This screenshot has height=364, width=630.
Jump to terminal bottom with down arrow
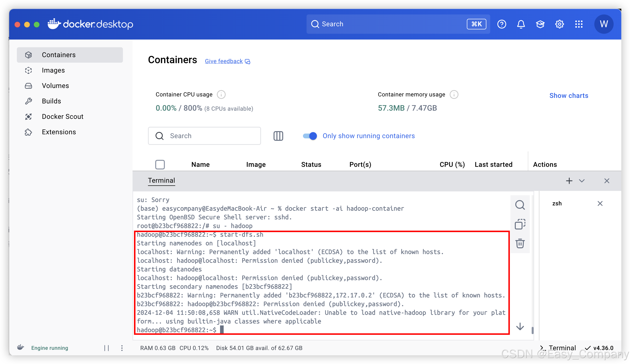[520, 326]
